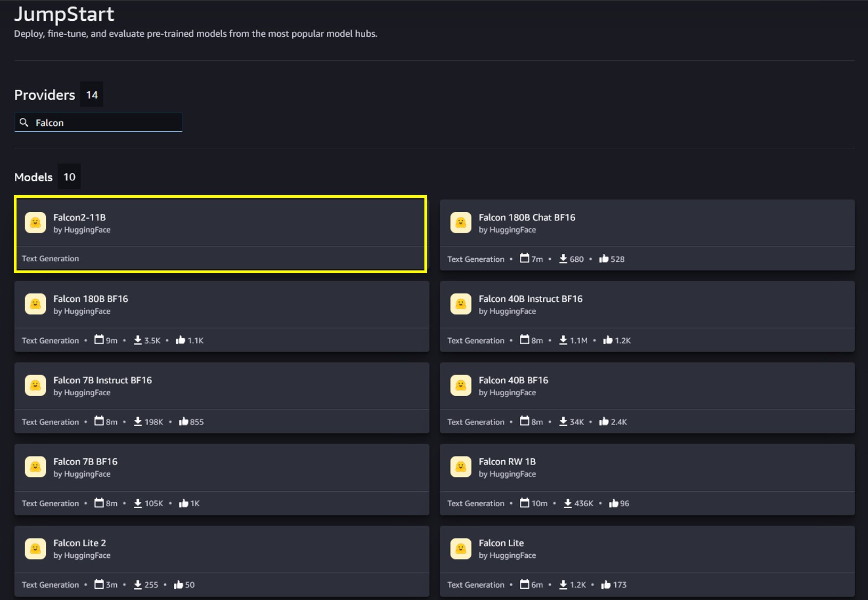
Task: Click the Falcon 7B Instruct BF16 logo icon
Action: tap(35, 386)
